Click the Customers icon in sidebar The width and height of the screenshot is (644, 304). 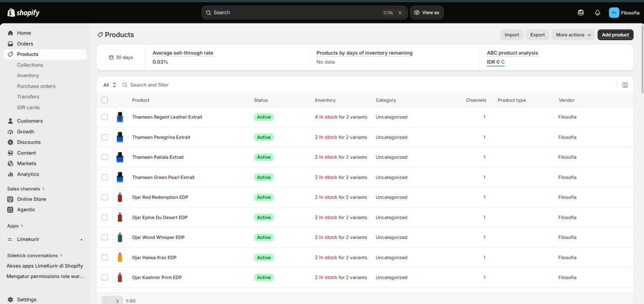click(10, 121)
